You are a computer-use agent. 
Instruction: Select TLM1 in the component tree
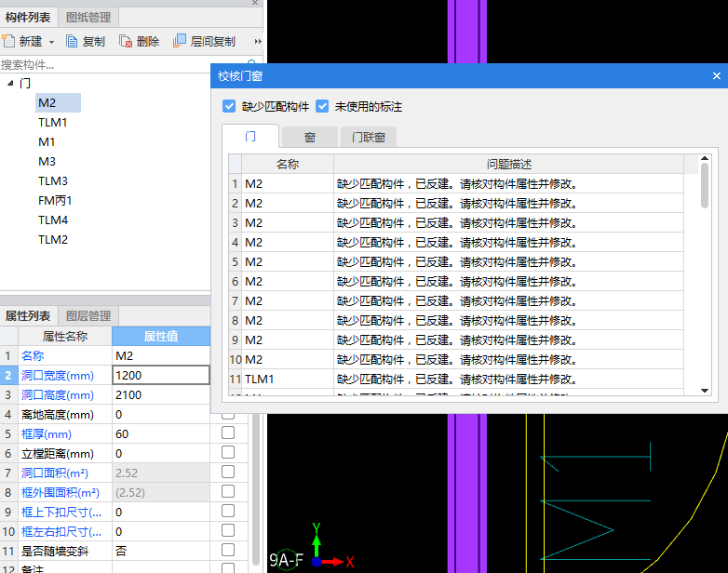click(x=52, y=123)
